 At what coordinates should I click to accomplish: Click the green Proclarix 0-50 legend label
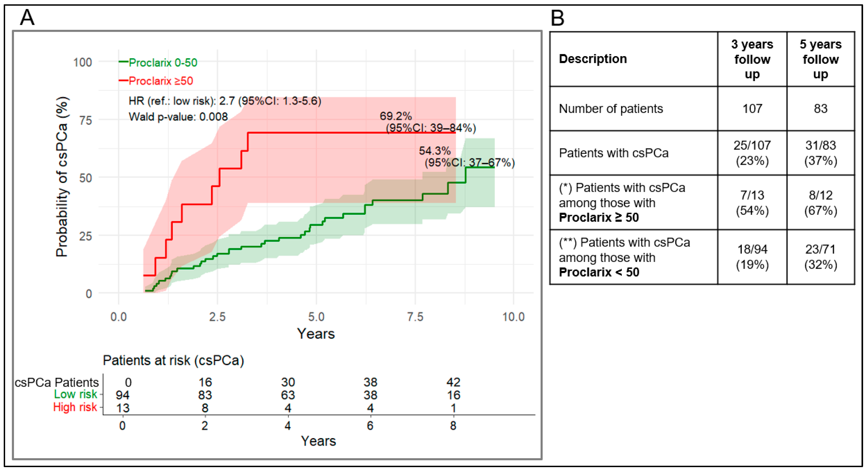tap(163, 62)
